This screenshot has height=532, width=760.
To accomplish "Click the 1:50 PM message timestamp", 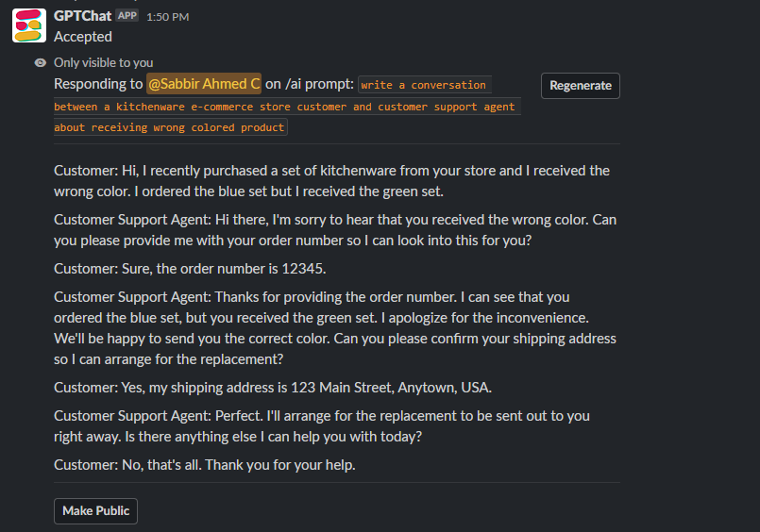I will (x=168, y=17).
